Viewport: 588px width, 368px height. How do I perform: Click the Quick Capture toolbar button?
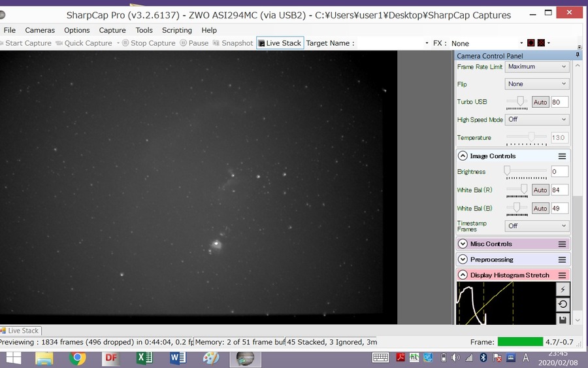(84, 43)
